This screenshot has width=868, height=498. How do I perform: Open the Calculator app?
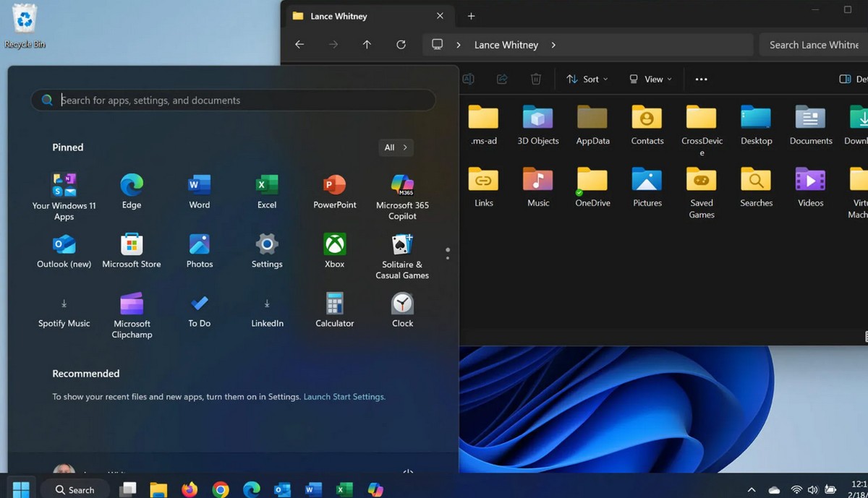(334, 310)
